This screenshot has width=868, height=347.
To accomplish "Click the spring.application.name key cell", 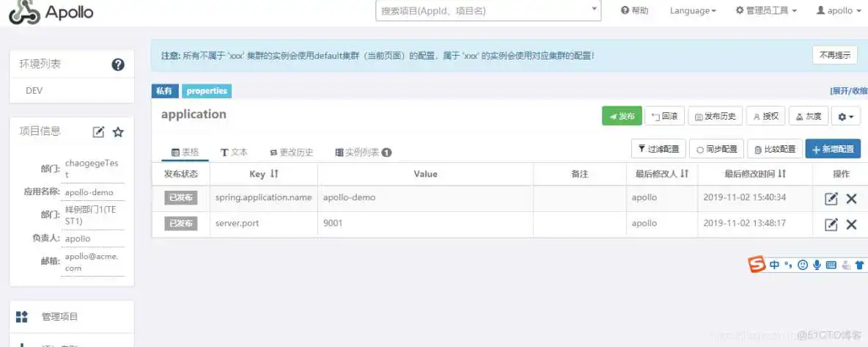I will click(263, 197).
